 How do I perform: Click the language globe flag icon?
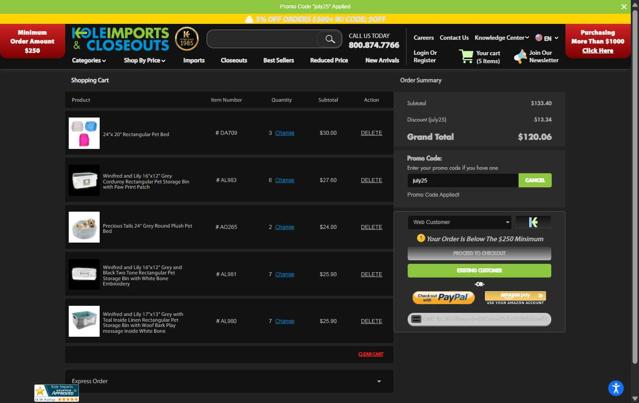point(539,37)
